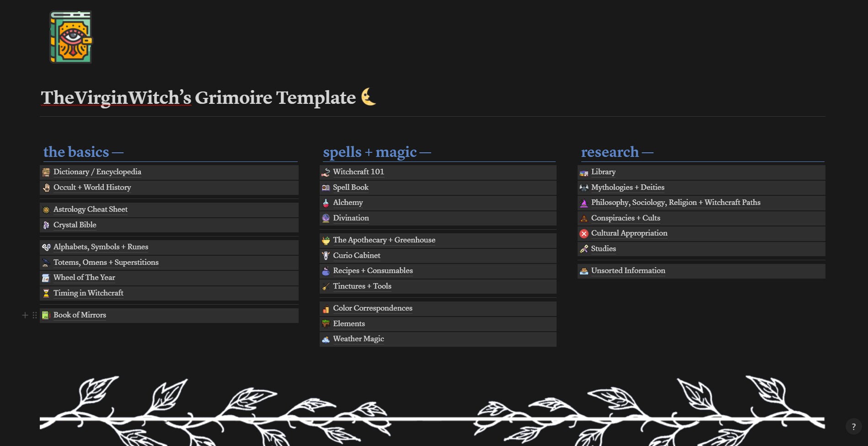Viewport: 868px width, 446px height.
Task: Click the red X icon beside Cultural Appropriation
Action: coord(584,233)
